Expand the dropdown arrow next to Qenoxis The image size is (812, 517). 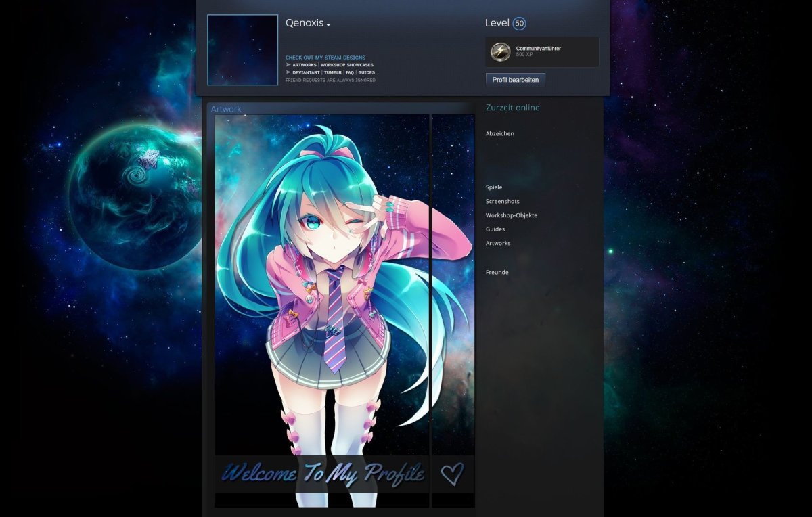(328, 25)
